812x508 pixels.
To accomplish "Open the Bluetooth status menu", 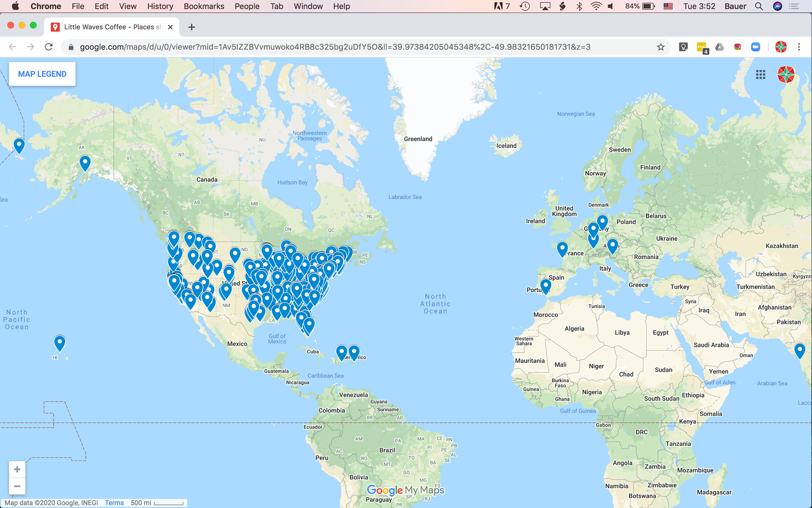I will coord(579,6).
